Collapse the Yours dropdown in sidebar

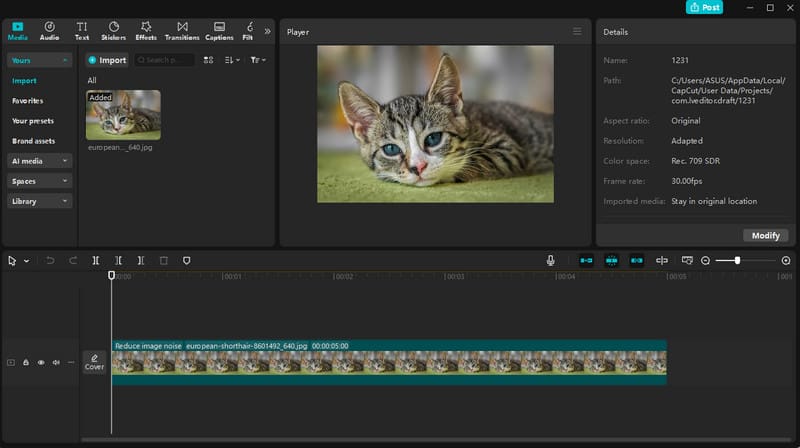39,60
